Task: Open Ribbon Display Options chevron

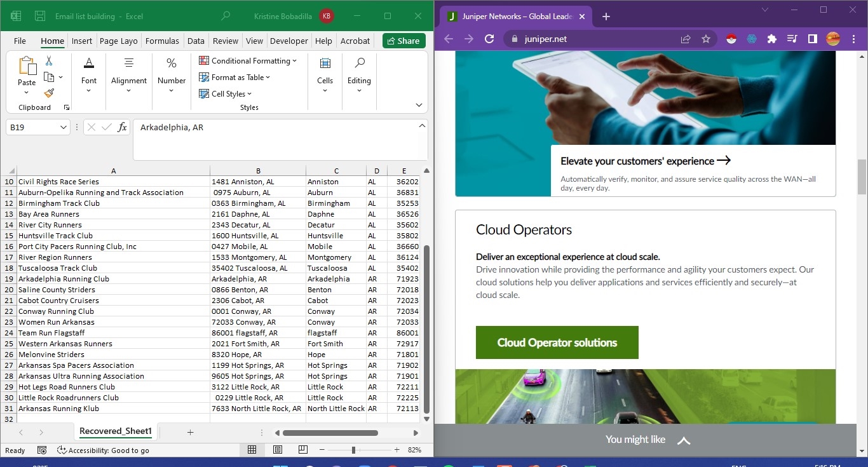Action: (x=419, y=105)
